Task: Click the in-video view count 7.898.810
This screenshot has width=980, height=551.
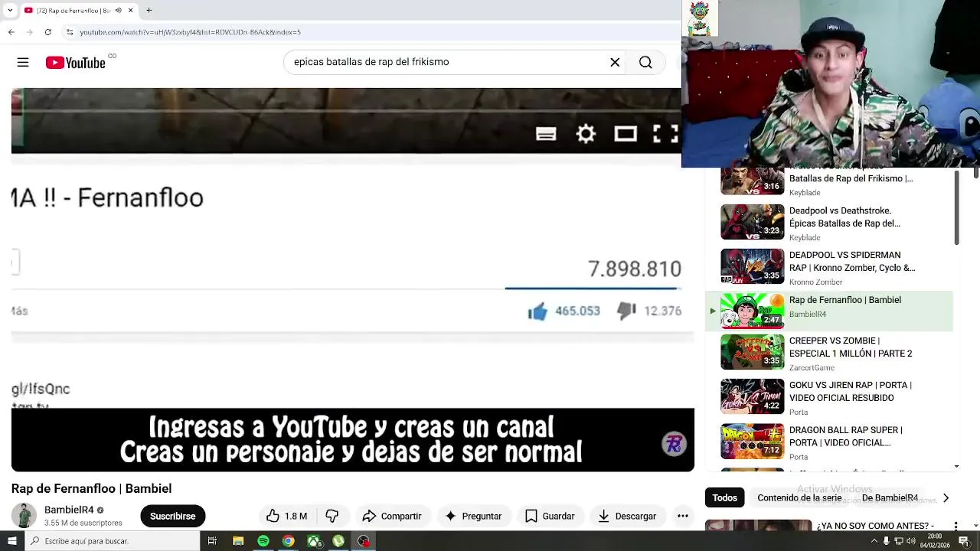Action: click(634, 269)
